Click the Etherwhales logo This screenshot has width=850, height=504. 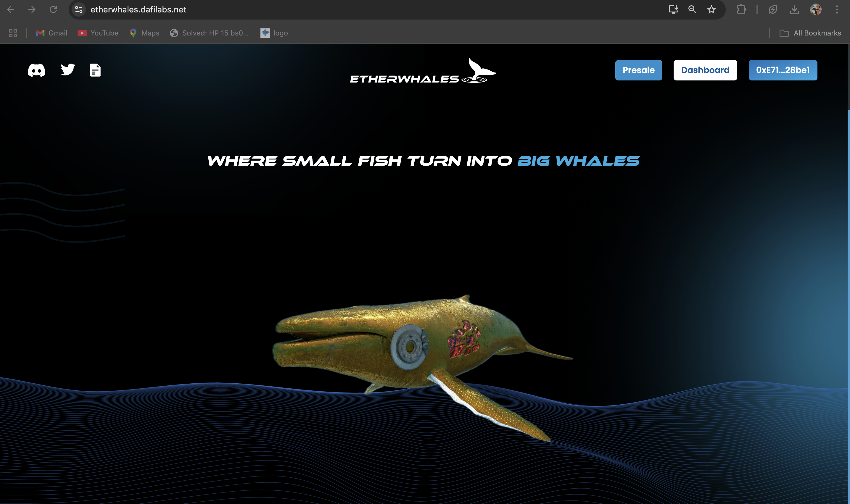point(423,71)
